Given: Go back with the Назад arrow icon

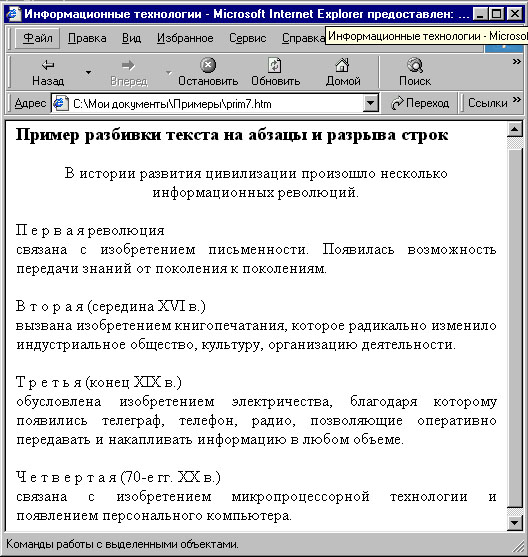Looking at the screenshot, I should click(48, 65).
